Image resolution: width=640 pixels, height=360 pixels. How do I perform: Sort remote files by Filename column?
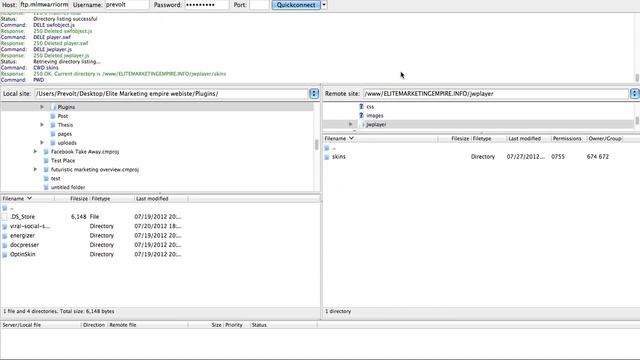380,139
